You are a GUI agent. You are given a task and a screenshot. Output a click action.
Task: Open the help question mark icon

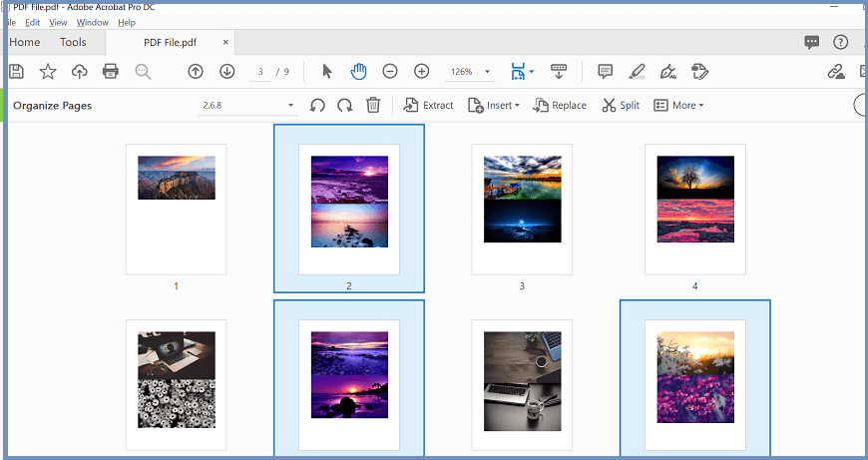[840, 42]
